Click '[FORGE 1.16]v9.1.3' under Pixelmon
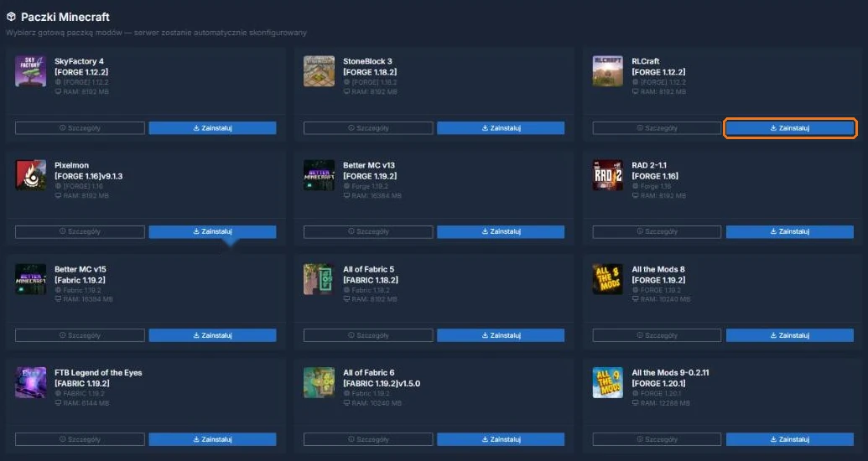The width and height of the screenshot is (868, 461). (x=89, y=176)
